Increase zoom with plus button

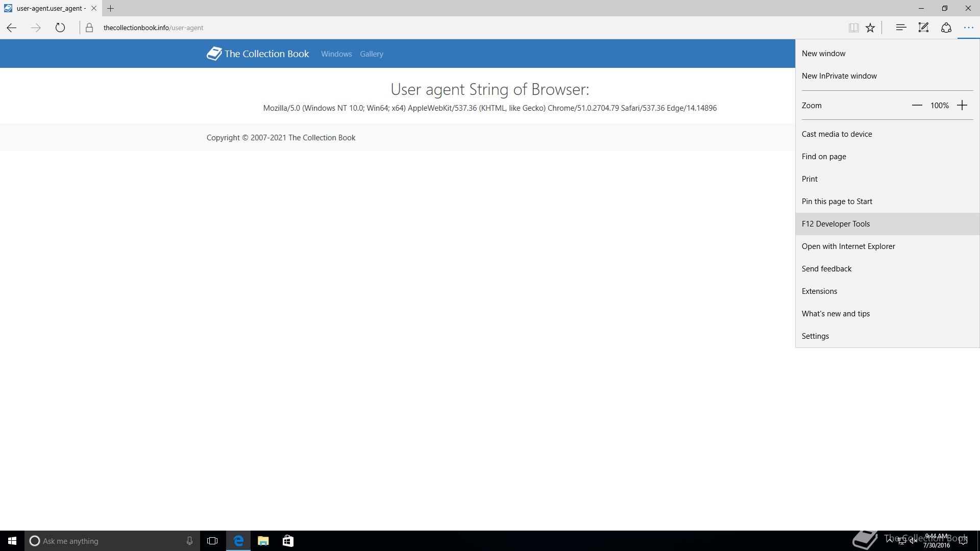pos(962,106)
